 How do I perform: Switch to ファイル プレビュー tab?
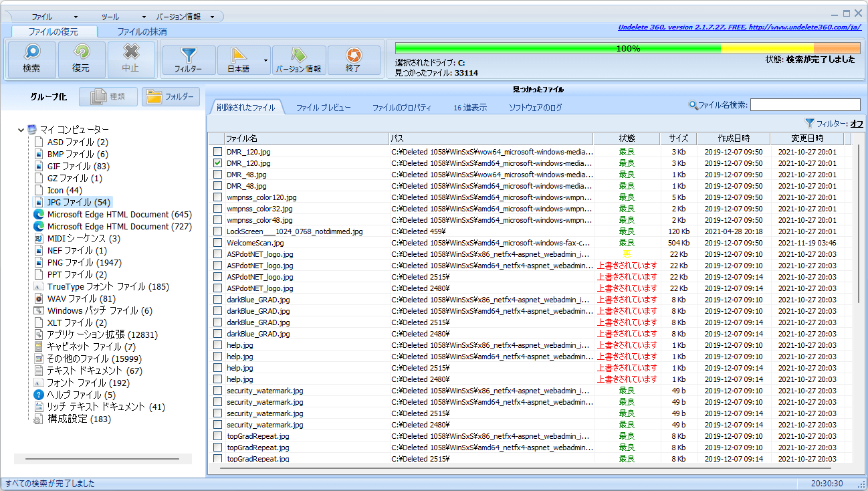pos(323,107)
